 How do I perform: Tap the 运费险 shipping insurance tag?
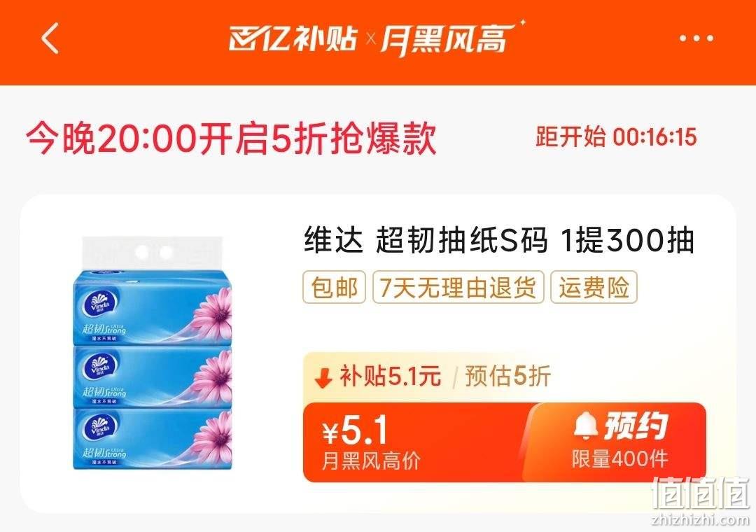click(x=594, y=288)
